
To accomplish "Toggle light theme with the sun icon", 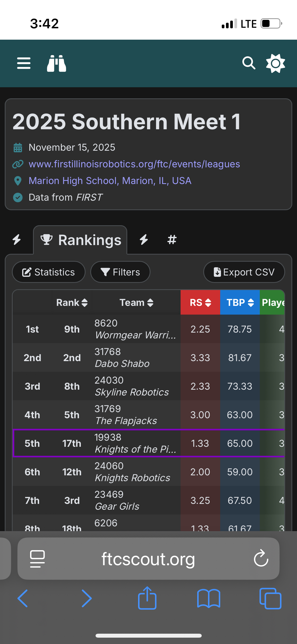I will tap(275, 63).
